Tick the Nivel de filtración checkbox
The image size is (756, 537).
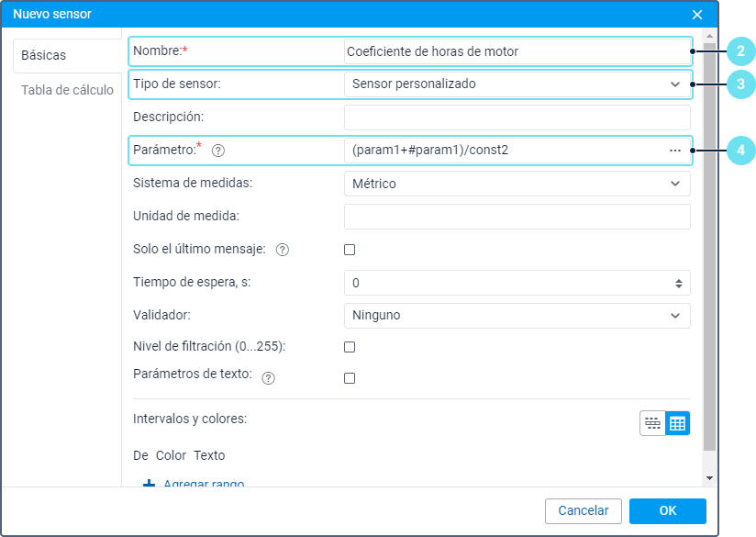point(350,347)
